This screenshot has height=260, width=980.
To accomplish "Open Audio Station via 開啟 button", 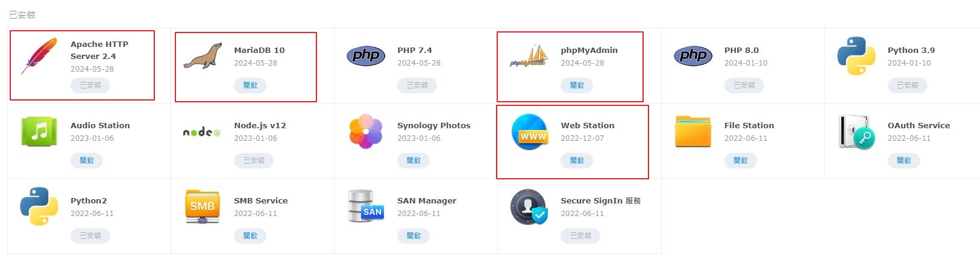I will (87, 161).
